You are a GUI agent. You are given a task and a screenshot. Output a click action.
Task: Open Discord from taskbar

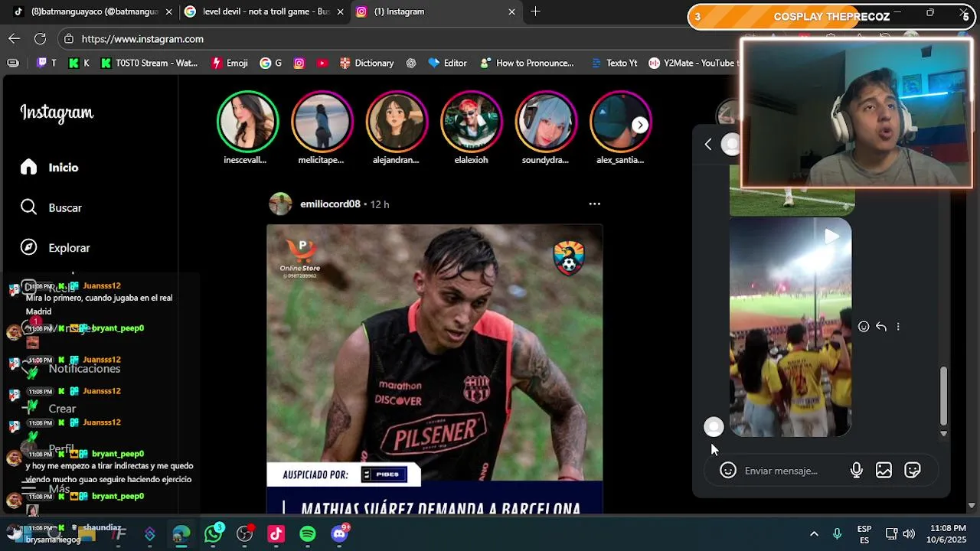point(339,534)
